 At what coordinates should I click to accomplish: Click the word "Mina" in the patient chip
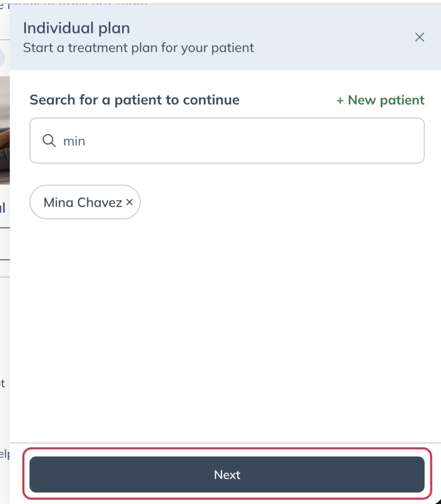pyautogui.click(x=59, y=202)
